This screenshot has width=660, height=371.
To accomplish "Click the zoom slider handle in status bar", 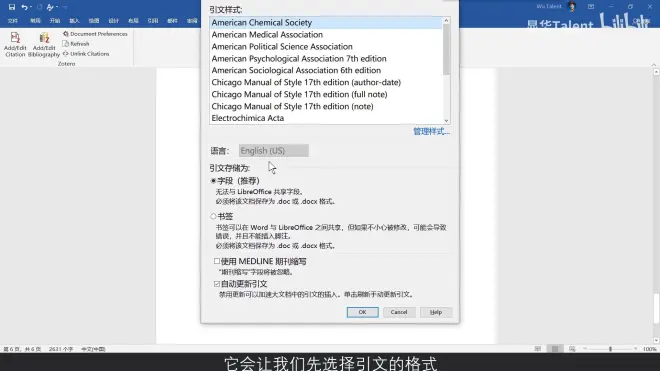I will pos(610,349).
